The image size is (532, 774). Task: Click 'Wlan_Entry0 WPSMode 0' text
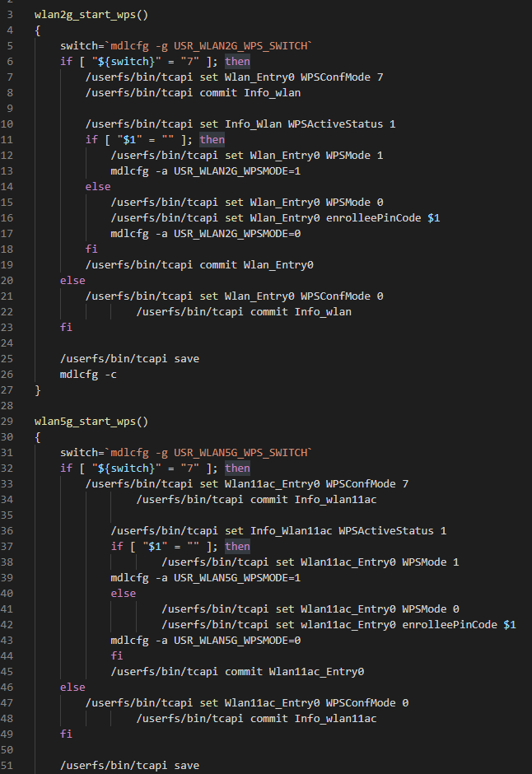click(x=316, y=203)
